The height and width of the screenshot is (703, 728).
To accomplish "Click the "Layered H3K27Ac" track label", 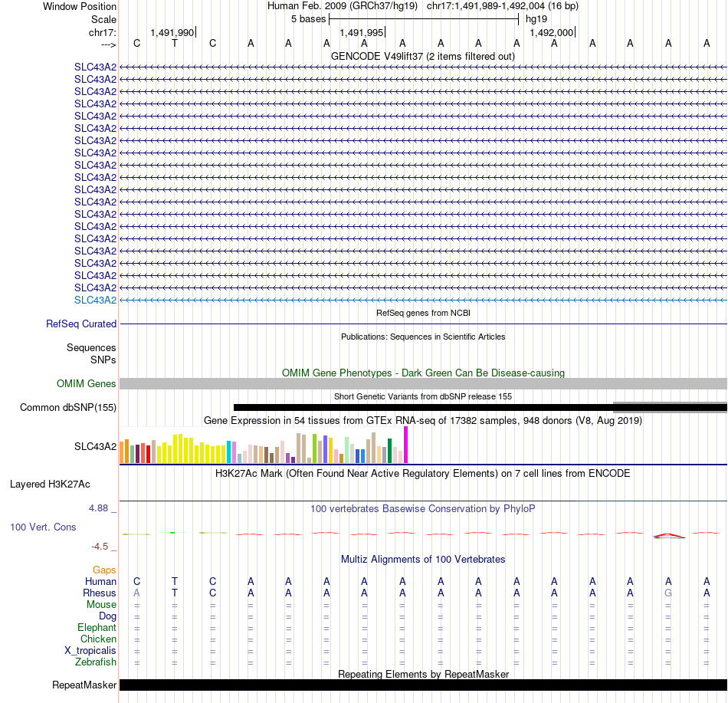I will 50,484.
